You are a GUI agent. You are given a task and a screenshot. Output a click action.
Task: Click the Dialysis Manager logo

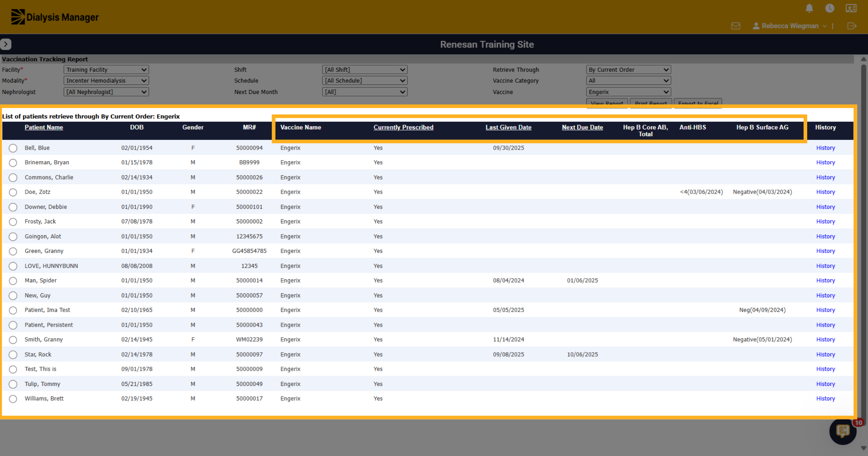(55, 17)
